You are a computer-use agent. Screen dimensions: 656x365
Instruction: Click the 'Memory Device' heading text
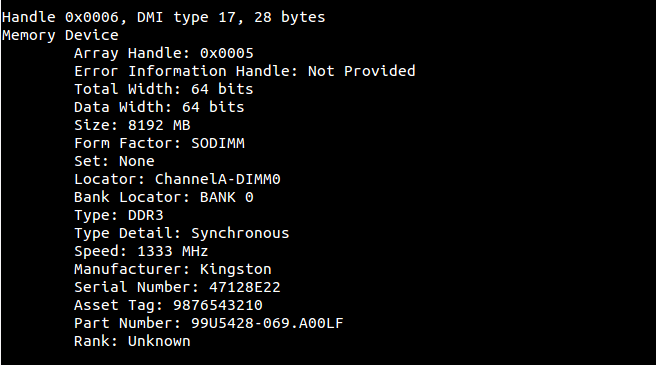pos(60,36)
